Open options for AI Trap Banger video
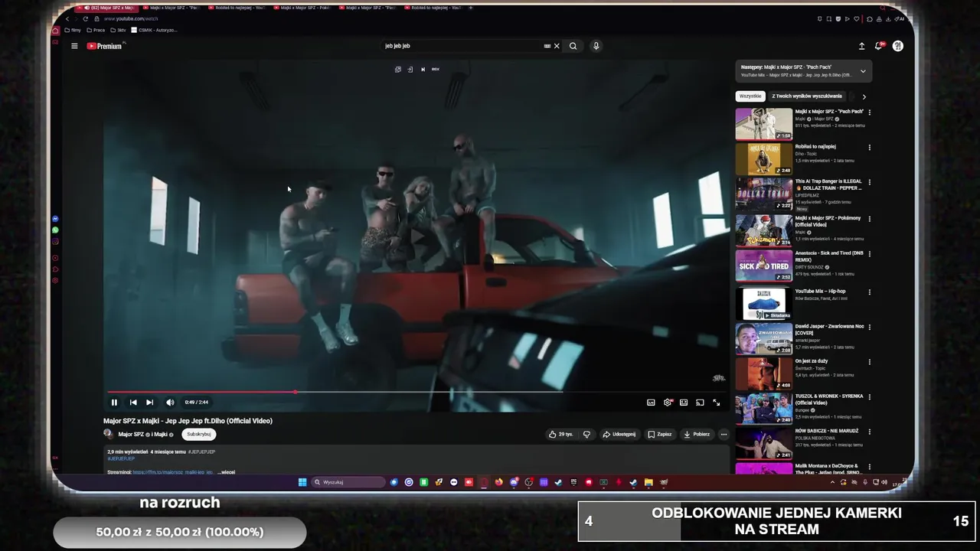The width and height of the screenshot is (980, 551). [870, 183]
